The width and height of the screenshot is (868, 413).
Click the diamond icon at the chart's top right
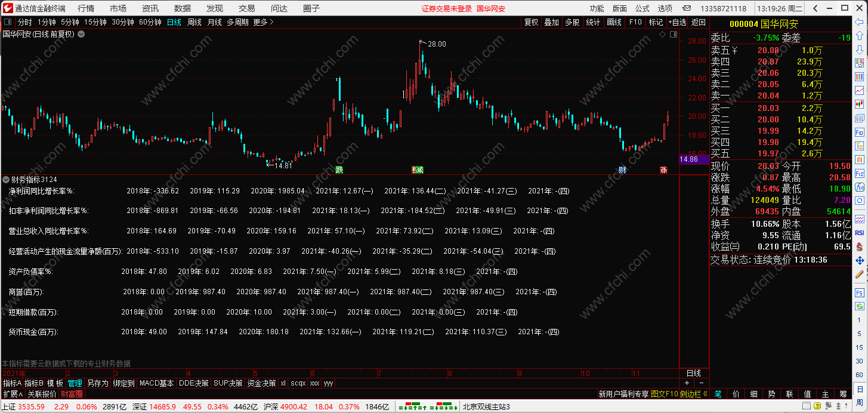coord(662,35)
